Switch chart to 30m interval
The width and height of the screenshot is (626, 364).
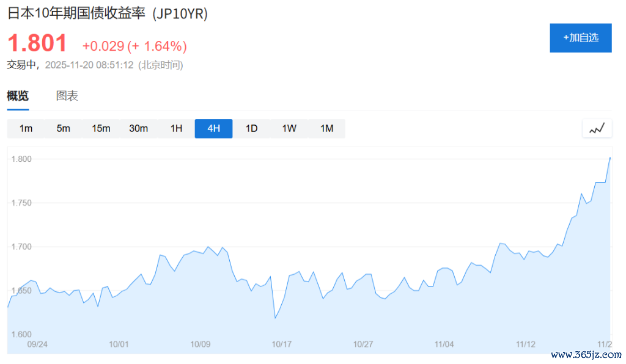(139, 128)
